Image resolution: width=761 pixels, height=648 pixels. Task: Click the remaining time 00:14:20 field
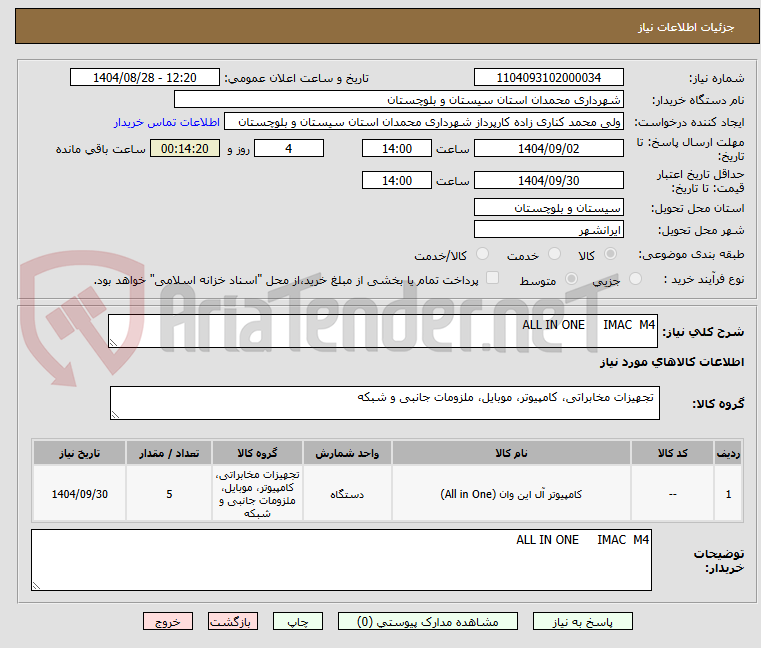point(184,149)
